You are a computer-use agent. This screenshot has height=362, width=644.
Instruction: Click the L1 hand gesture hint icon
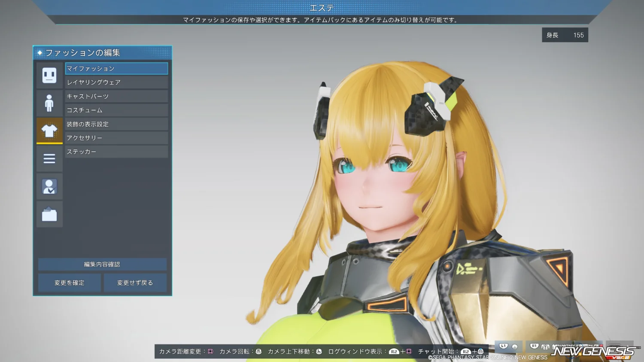509,346
